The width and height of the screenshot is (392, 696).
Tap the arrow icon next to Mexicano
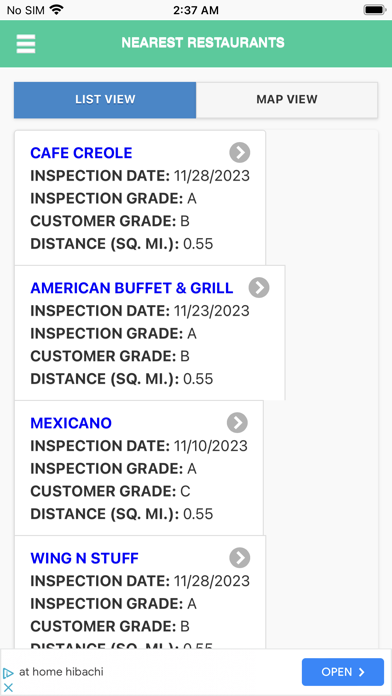click(x=237, y=423)
